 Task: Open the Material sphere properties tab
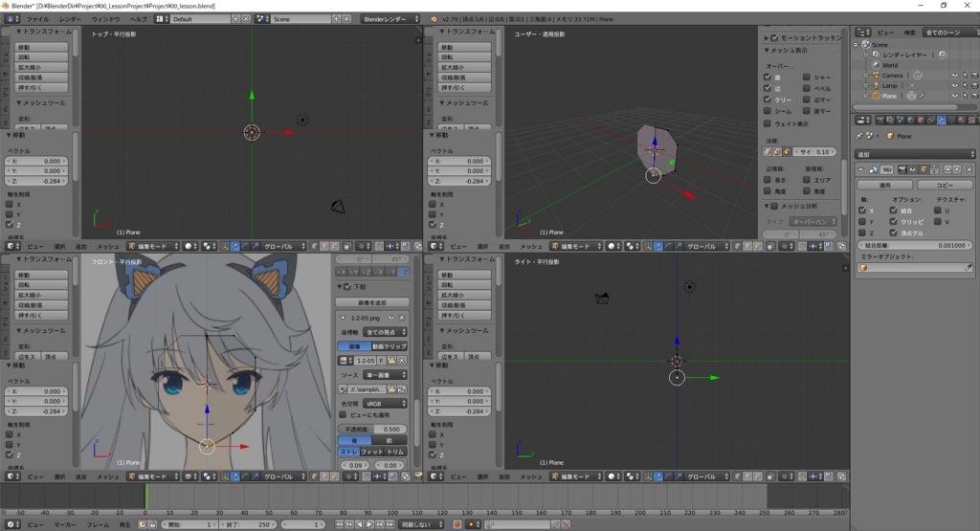(x=961, y=120)
